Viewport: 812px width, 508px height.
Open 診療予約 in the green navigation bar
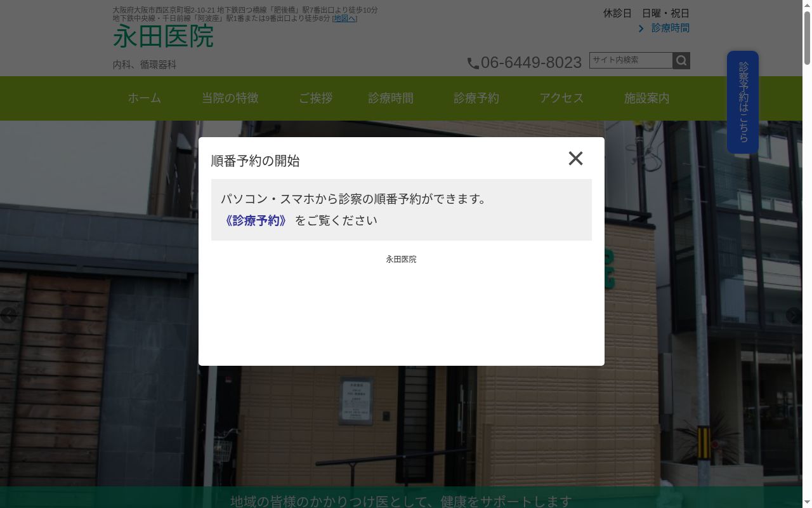tap(476, 98)
